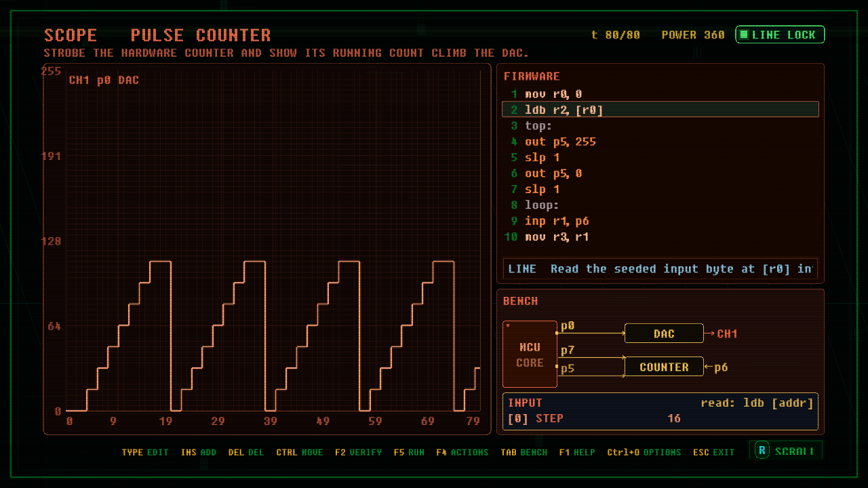
Task: Click the t 80/80 time readout
Action: click(616, 35)
